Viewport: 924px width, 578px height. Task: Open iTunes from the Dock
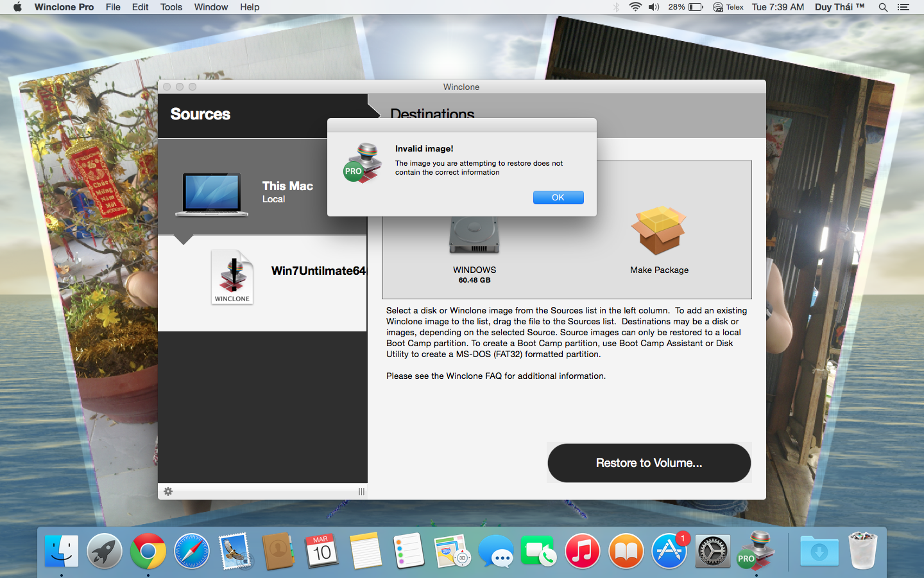pos(583,551)
